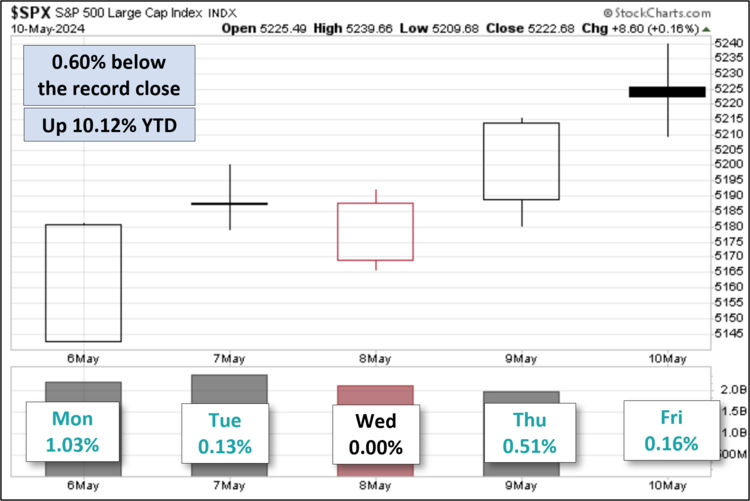The width and height of the screenshot is (750, 501).
Task: Click the thick black candlestick for 10 May
Action: coord(668,92)
